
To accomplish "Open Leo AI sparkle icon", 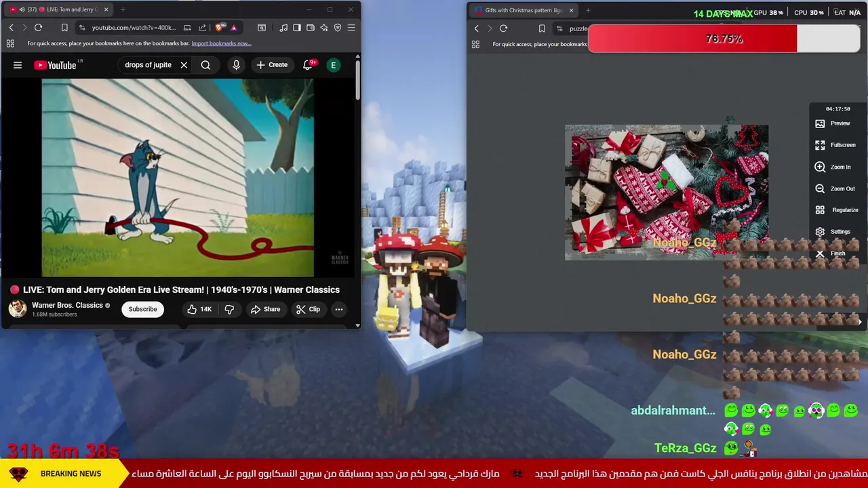I will pos(324,28).
